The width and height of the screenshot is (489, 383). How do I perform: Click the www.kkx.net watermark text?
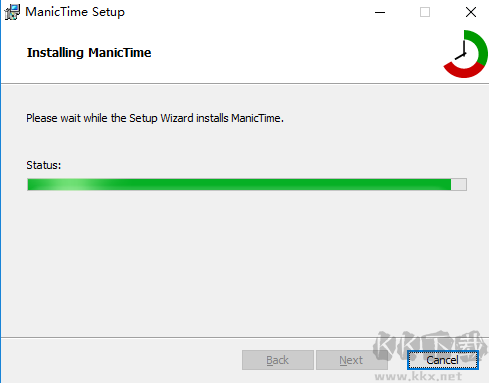pyautogui.click(x=418, y=376)
